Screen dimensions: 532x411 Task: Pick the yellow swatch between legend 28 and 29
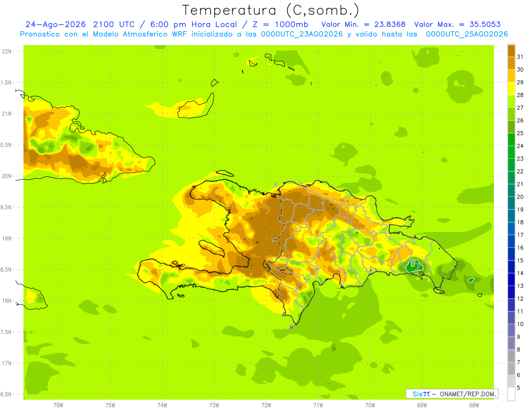pyautogui.click(x=511, y=89)
